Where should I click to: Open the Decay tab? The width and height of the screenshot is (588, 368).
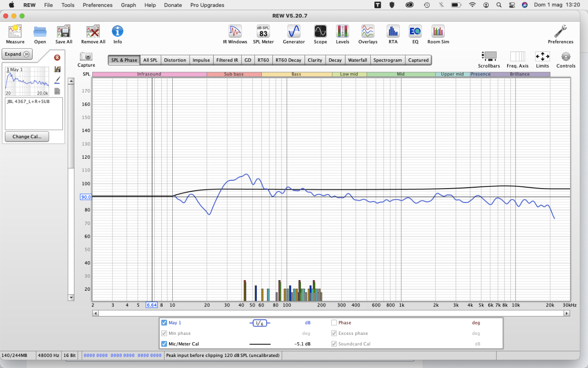coord(335,60)
